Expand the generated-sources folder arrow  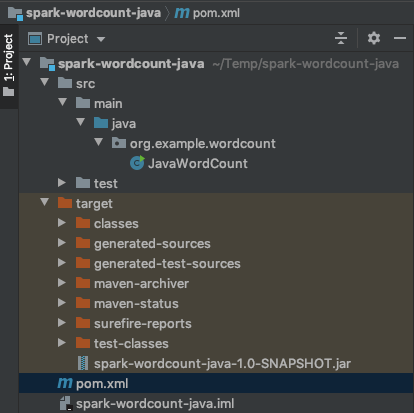[62, 242]
